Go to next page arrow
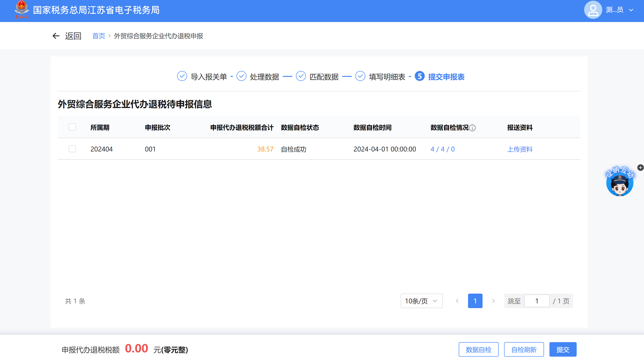Screen dimensions: 644x358 [493, 301]
